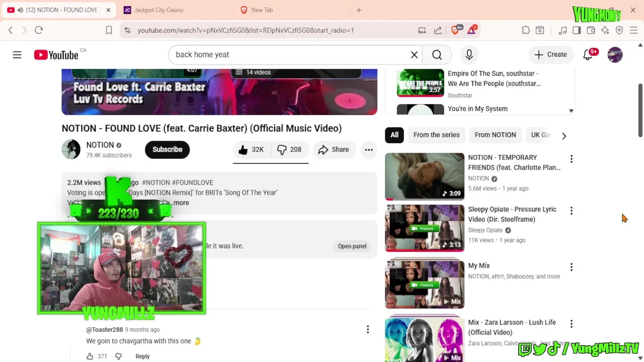Viewport: 644px width, 362px height.
Task: Expand the video description with ...more
Action: coord(180,203)
